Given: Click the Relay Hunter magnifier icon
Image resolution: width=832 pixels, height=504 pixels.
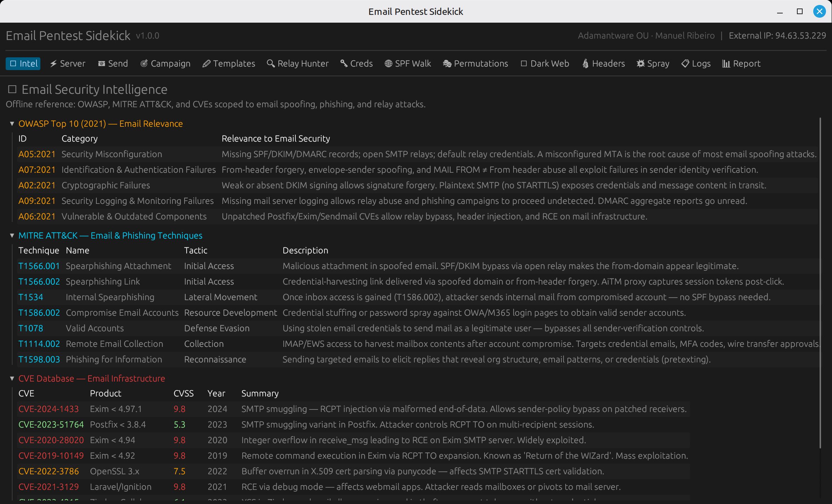Looking at the screenshot, I should (x=271, y=64).
